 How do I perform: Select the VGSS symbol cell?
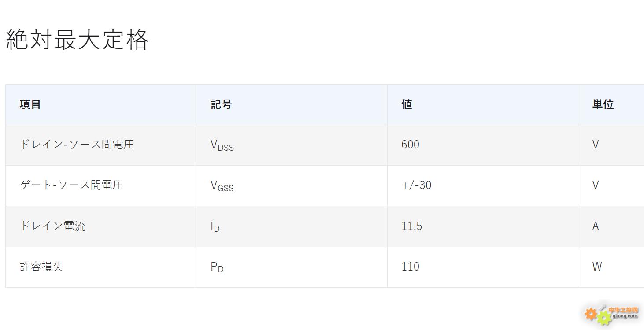(x=222, y=186)
